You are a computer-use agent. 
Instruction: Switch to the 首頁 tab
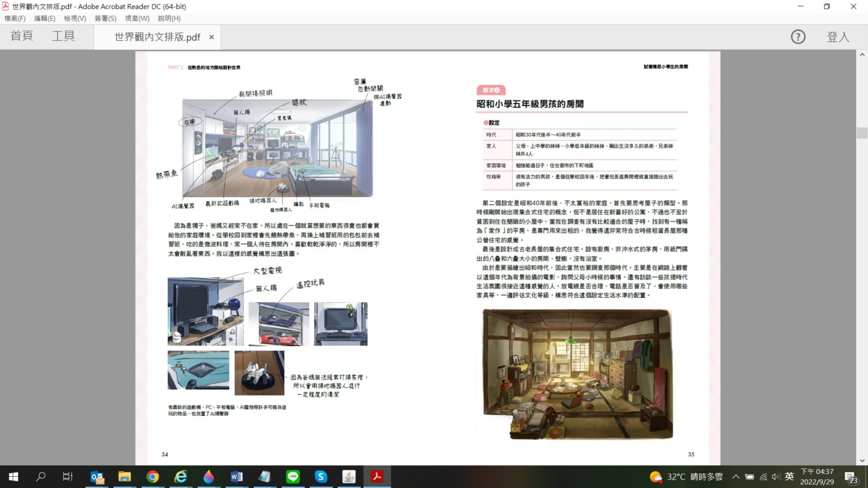click(x=21, y=36)
